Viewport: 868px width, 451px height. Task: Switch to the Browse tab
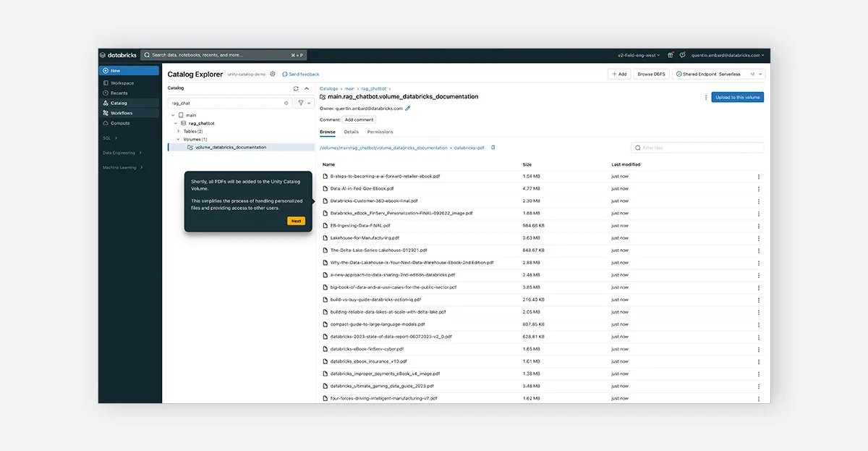[x=328, y=132]
